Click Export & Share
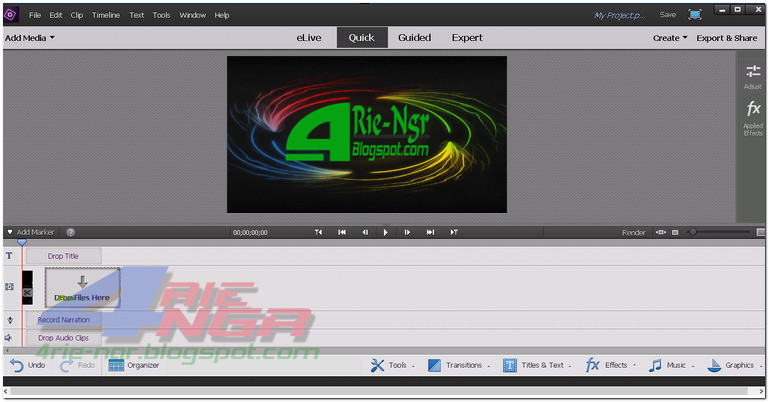 (727, 38)
